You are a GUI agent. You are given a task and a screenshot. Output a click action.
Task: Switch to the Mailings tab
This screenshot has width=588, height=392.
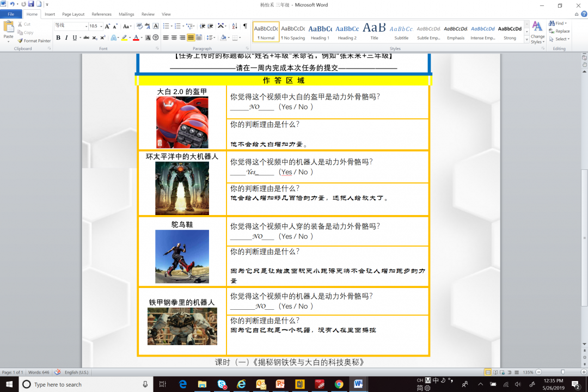pos(126,14)
